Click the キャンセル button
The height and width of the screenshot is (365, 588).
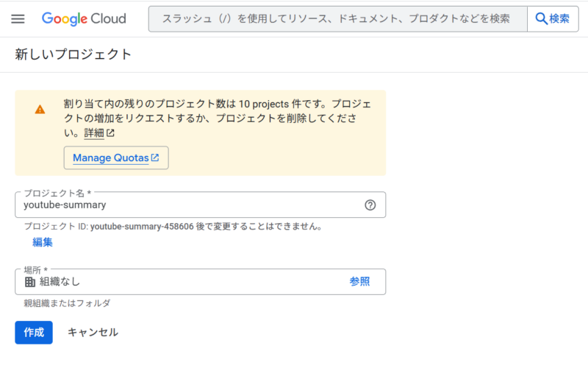pyautogui.click(x=93, y=333)
